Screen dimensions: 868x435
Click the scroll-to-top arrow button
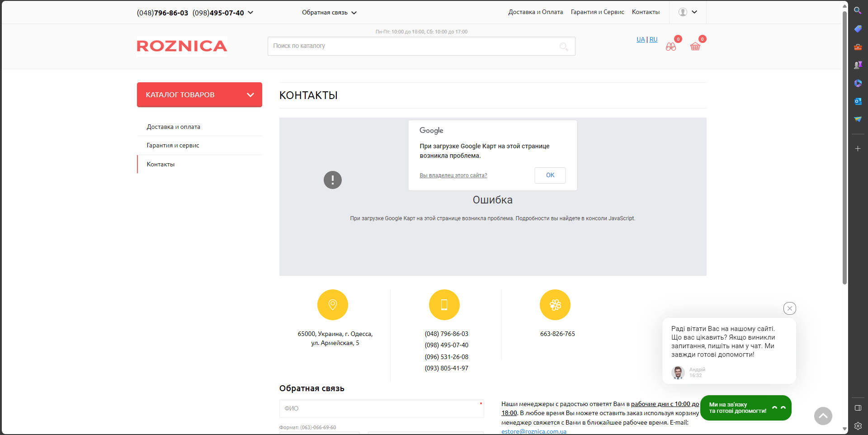click(x=823, y=416)
